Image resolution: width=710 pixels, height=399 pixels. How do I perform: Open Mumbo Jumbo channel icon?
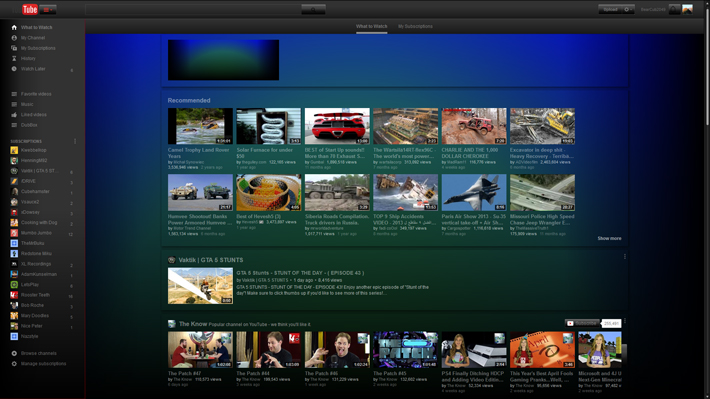tap(14, 233)
